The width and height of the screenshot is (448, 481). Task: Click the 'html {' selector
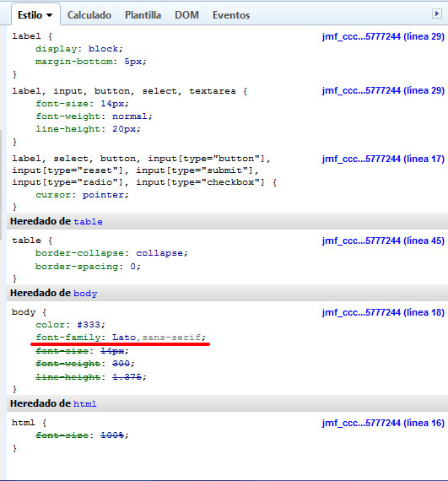[30, 423]
